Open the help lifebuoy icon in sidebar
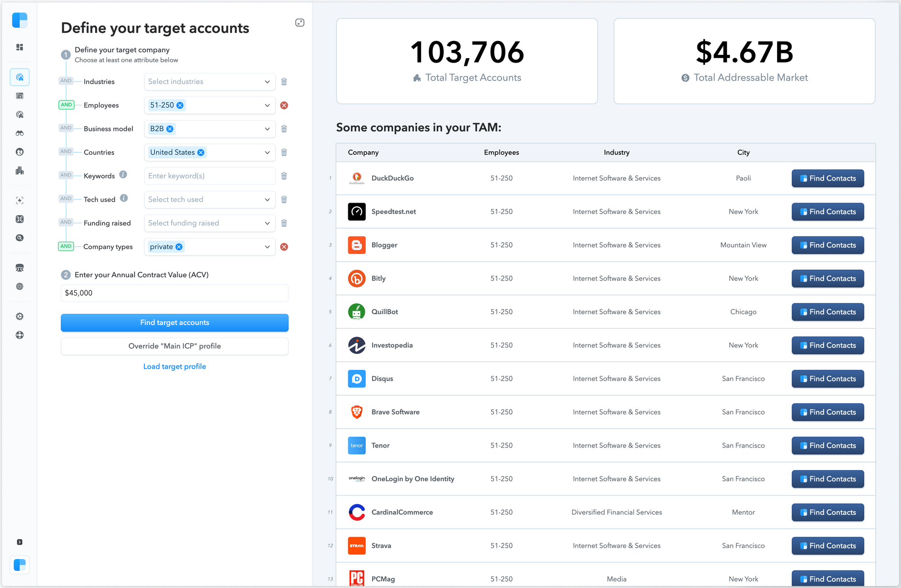Image resolution: width=901 pixels, height=588 pixels. click(19, 335)
